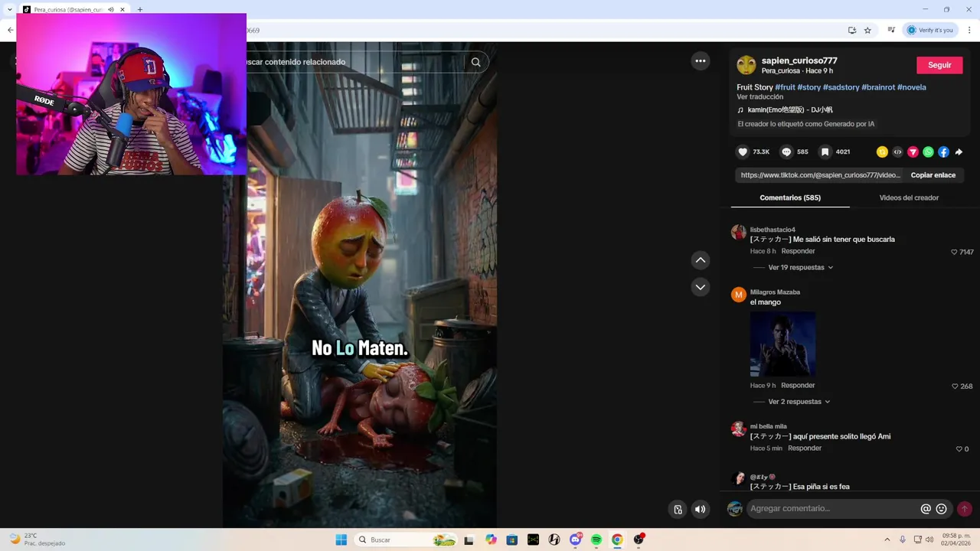Insert mention with @ icon in comment box
This screenshot has height=551, width=980.
[926, 509]
